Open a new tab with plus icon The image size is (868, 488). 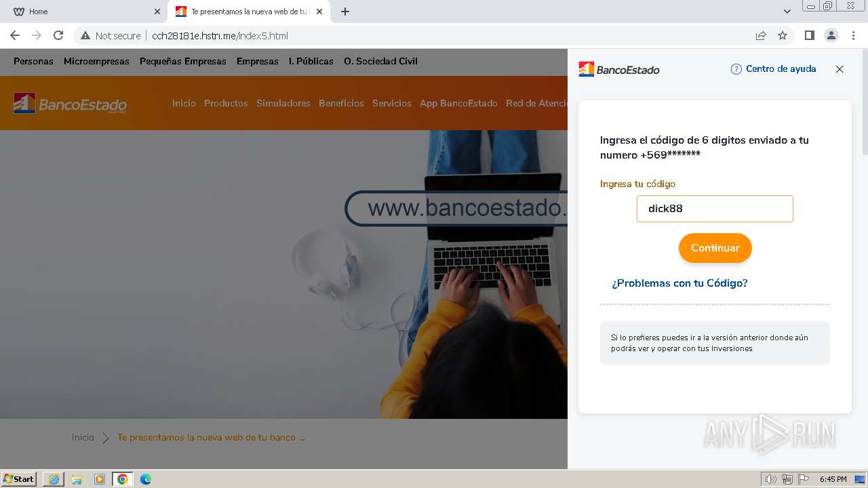[x=345, y=12]
